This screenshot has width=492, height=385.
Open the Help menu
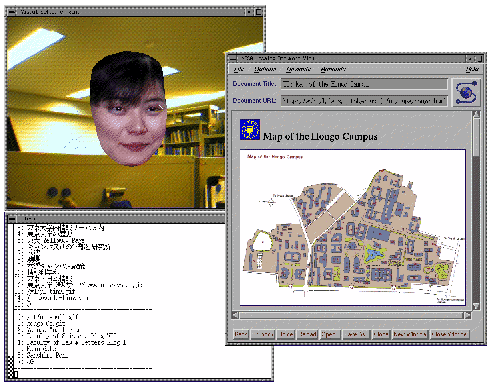pyautogui.click(x=472, y=69)
